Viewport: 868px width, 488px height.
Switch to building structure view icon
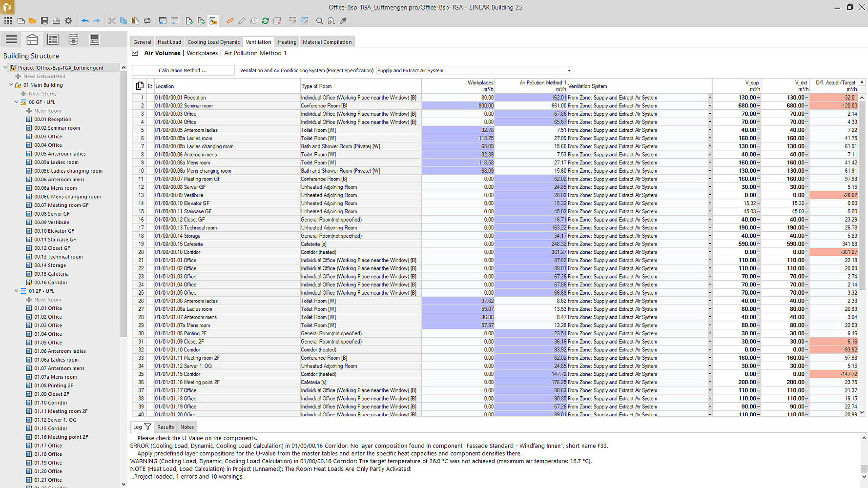click(x=32, y=40)
